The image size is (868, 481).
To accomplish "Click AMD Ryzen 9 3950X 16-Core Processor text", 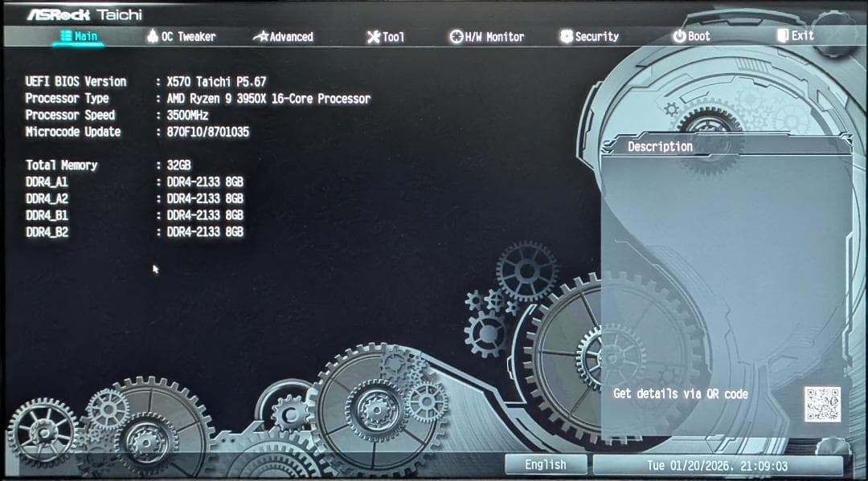I will click(x=268, y=99).
